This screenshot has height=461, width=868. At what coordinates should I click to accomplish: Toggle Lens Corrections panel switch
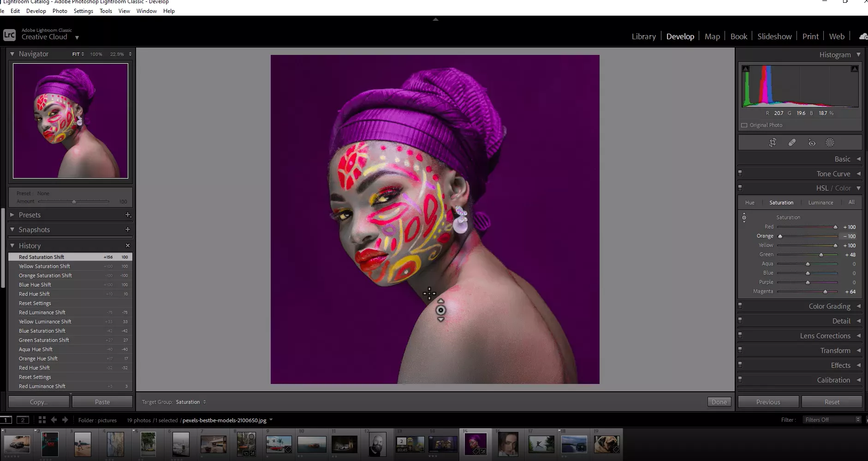[x=740, y=335]
